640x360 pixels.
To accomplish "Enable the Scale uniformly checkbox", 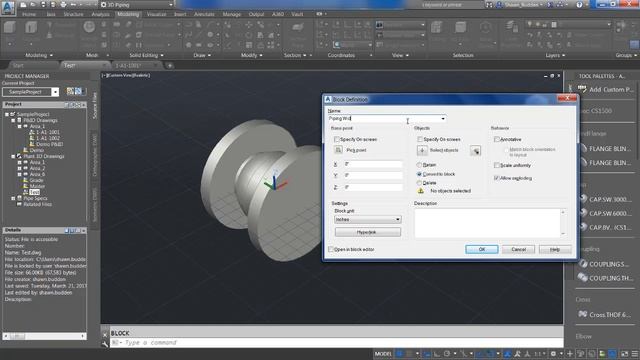I will click(497, 165).
